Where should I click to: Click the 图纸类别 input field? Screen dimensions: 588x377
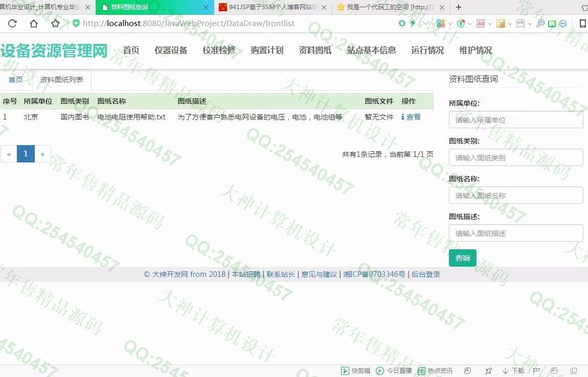coord(515,158)
